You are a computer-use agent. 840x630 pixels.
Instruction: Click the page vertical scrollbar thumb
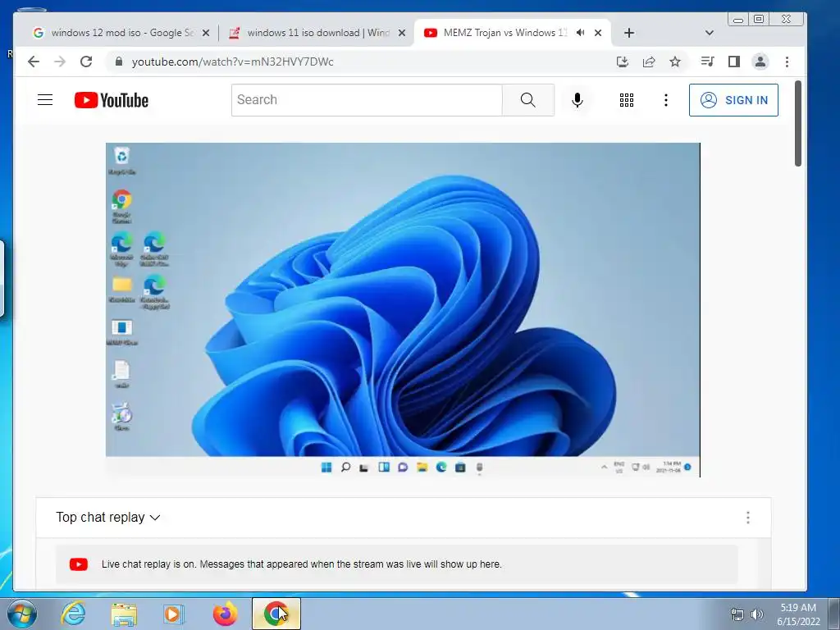[x=797, y=123]
